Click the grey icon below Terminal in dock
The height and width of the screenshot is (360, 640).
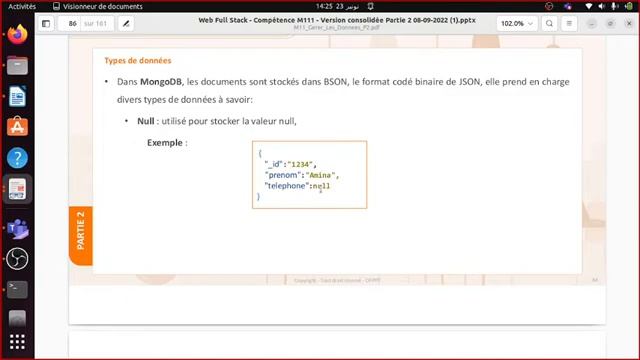click(17, 319)
